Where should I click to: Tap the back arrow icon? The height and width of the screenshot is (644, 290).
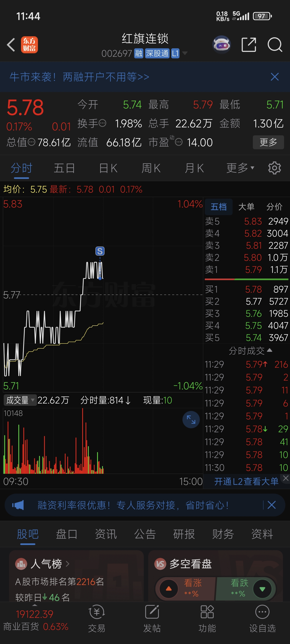(11, 45)
